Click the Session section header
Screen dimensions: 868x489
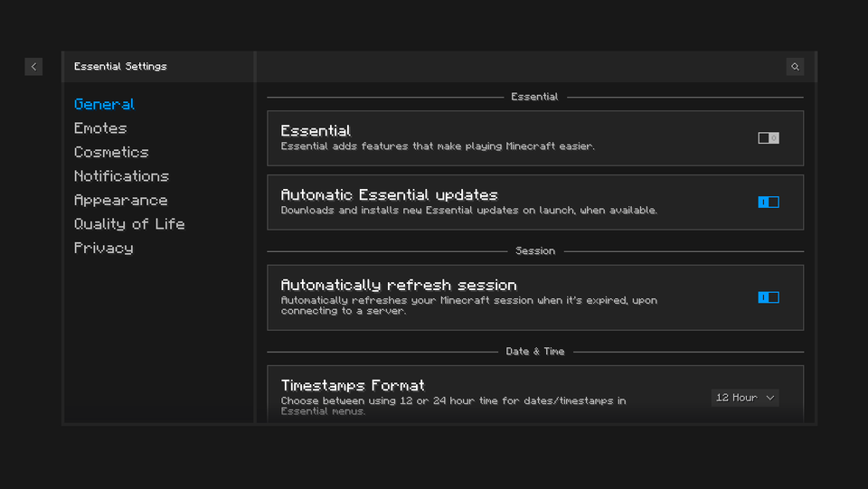coord(535,250)
